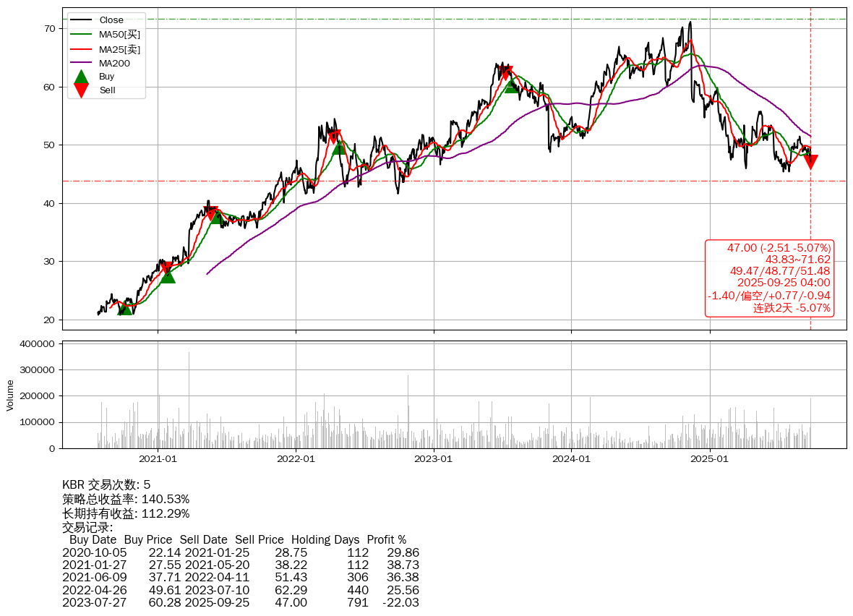Viewport: 853px width, 616px height.
Task: Click the 2025-01 x-axis tick label
Action: pyautogui.click(x=710, y=458)
